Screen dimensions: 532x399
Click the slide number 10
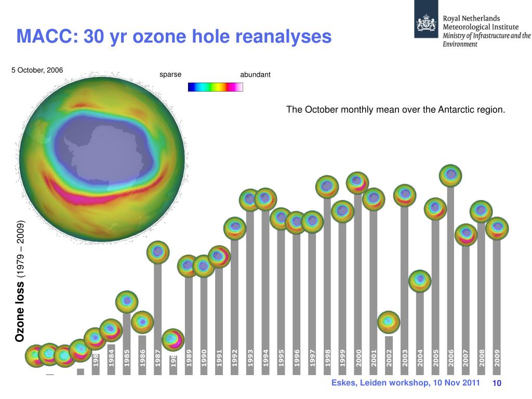(497, 383)
